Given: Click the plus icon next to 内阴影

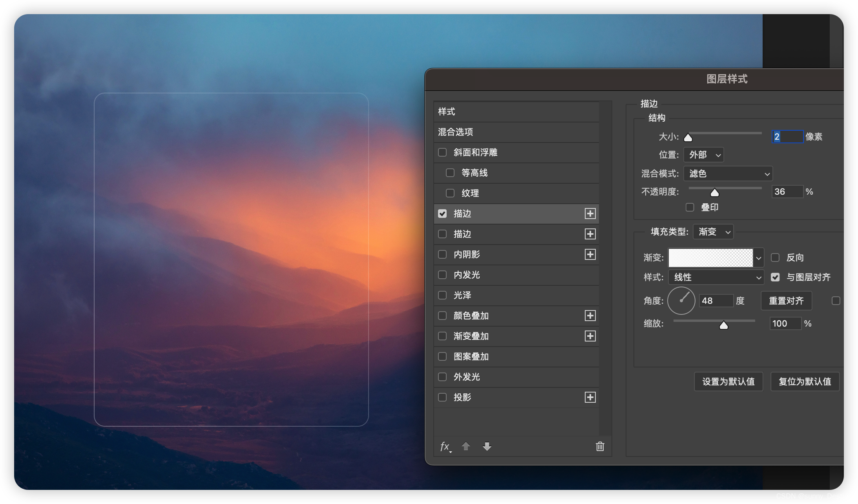Looking at the screenshot, I should coord(590,254).
